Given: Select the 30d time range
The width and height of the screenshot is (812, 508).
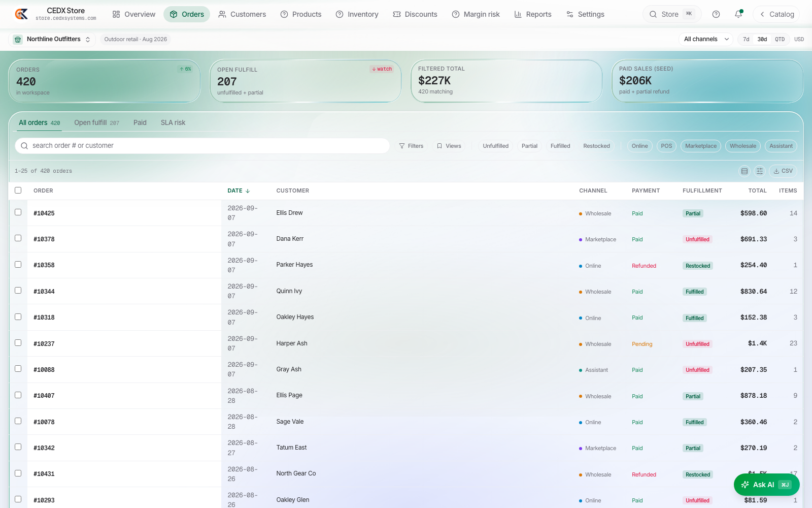Looking at the screenshot, I should tap(762, 39).
